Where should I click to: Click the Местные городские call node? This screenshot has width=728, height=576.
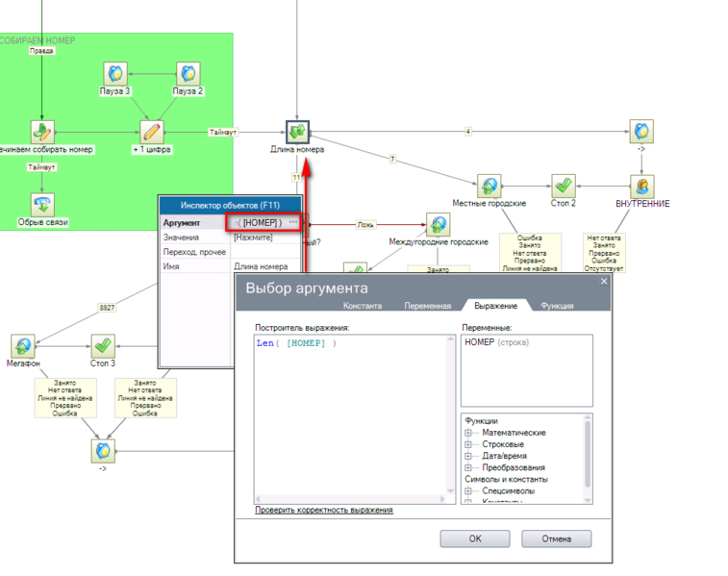click(490, 187)
